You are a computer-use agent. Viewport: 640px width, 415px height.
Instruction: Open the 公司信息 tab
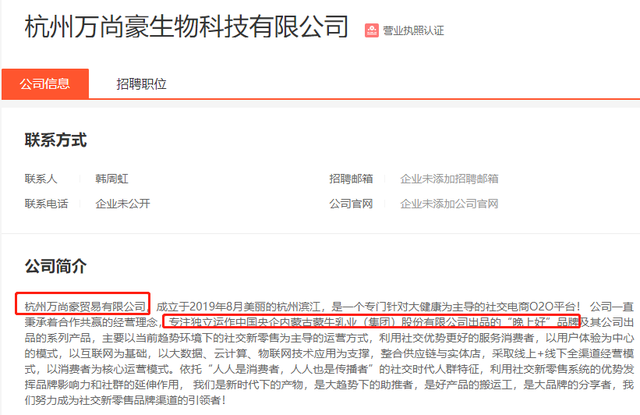point(45,84)
